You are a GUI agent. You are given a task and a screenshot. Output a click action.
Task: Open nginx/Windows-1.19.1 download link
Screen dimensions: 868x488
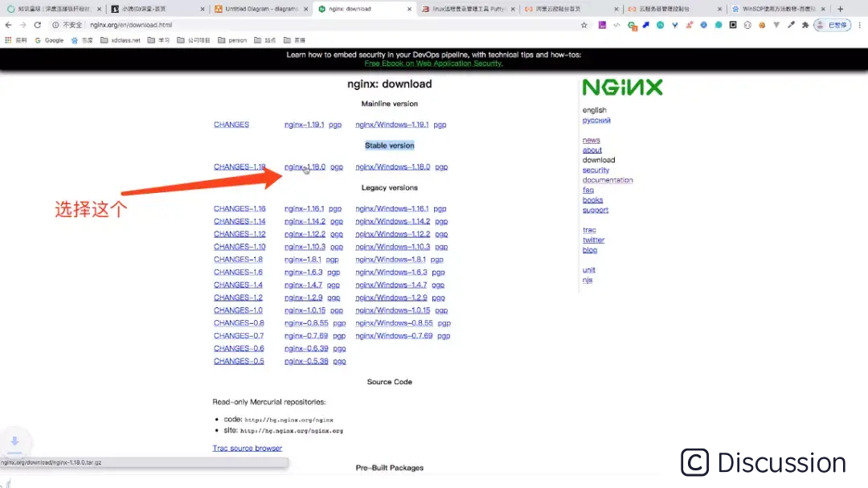[392, 125]
